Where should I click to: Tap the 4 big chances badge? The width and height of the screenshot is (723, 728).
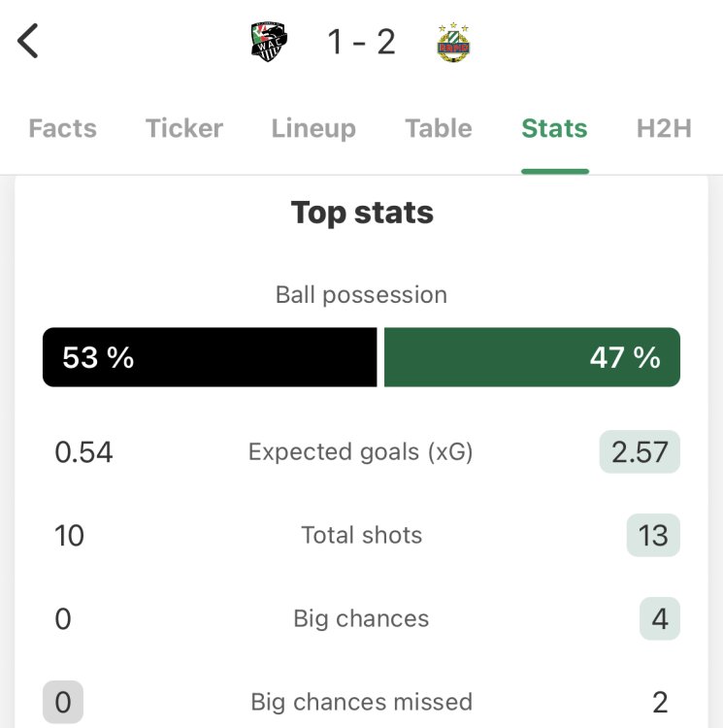[660, 619]
